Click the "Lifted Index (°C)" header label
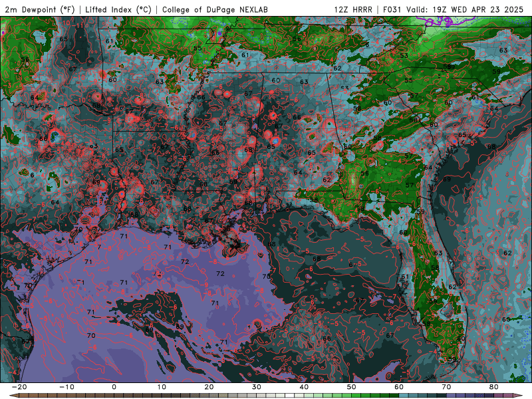Image resolution: width=532 pixels, height=399 pixels. pyautogui.click(x=118, y=9)
